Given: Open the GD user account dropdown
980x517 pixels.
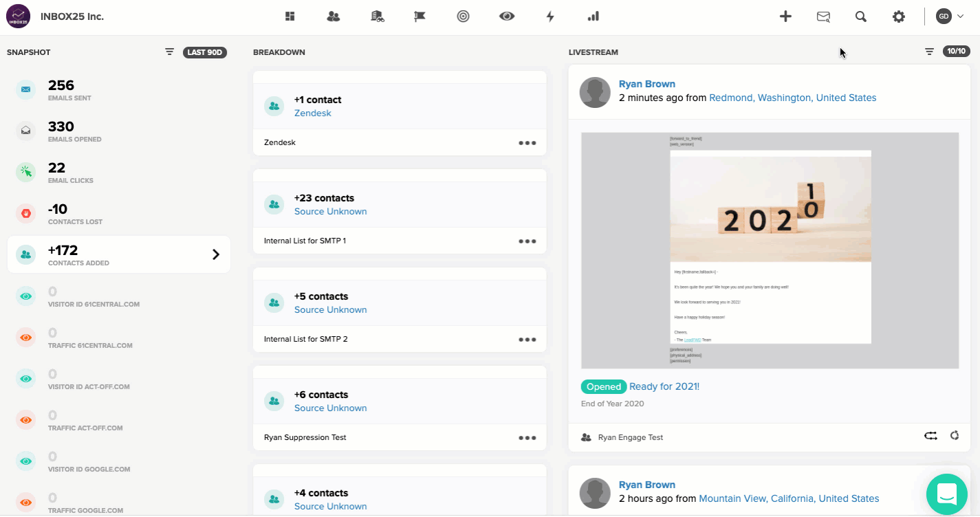Looking at the screenshot, I should coord(950,16).
